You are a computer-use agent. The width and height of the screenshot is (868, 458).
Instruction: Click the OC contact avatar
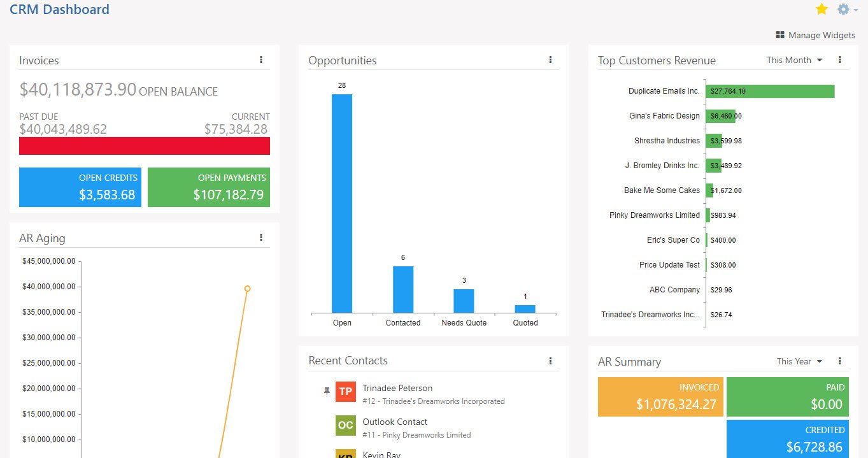(x=346, y=425)
